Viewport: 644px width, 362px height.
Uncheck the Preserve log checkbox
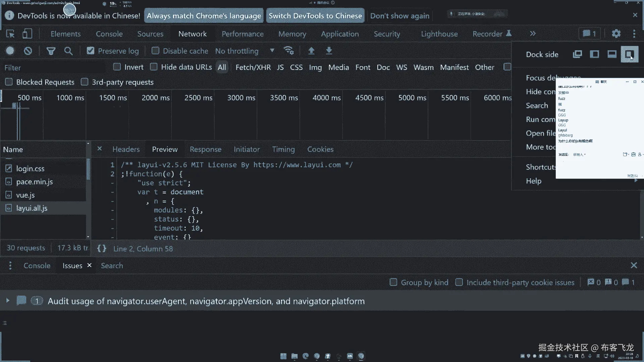[x=91, y=51]
